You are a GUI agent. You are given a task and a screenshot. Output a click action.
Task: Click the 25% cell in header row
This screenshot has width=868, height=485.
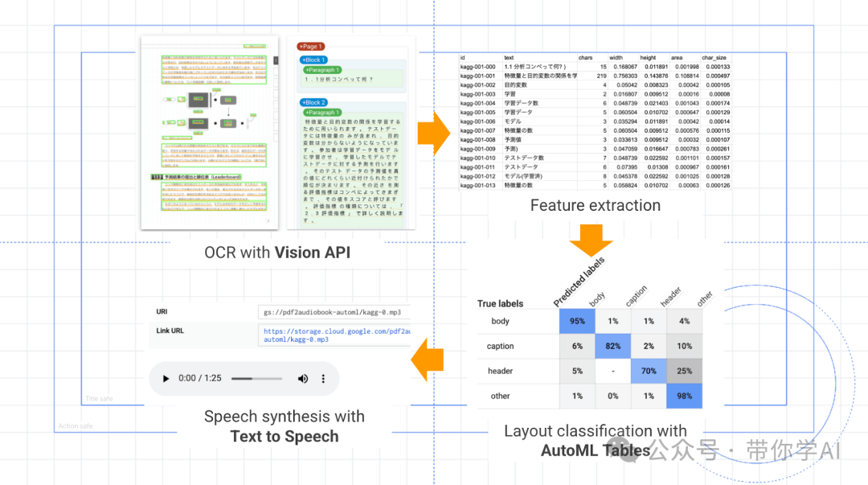pyautogui.click(x=684, y=371)
